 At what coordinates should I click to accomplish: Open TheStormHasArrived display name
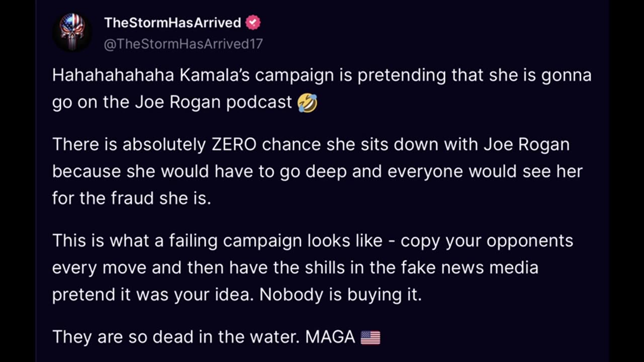point(173,23)
